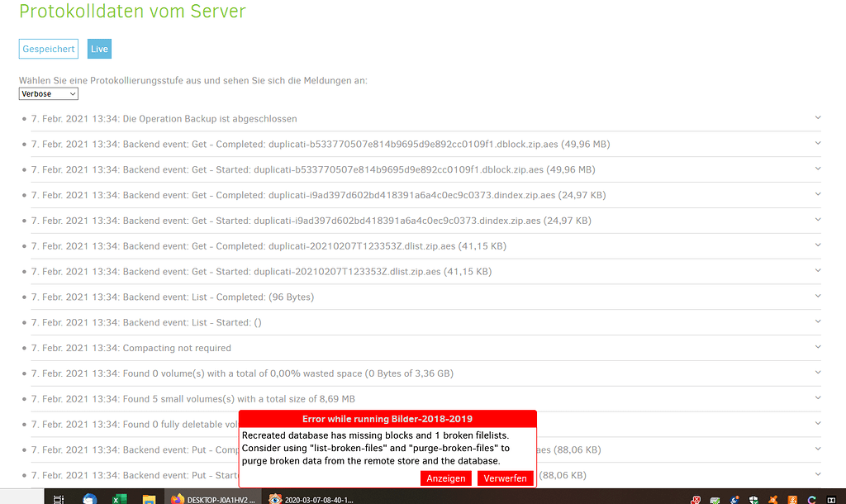Expand the "Found 5 small volumes" log entry
This screenshot has height=504, width=846.
[x=817, y=398]
